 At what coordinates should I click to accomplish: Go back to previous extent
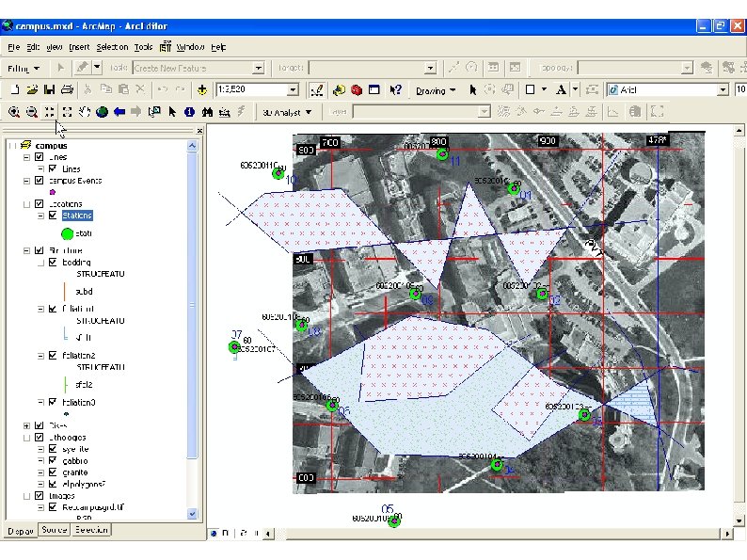pos(119,112)
